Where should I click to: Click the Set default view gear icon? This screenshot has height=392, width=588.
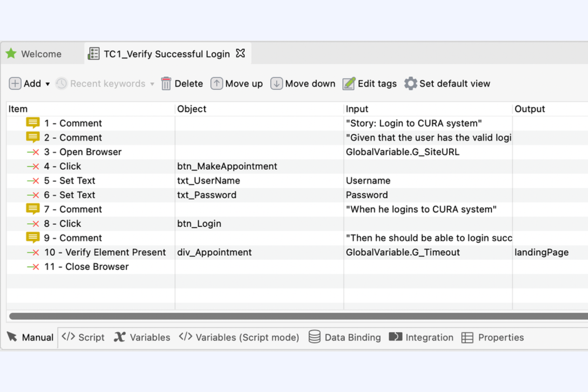point(410,83)
